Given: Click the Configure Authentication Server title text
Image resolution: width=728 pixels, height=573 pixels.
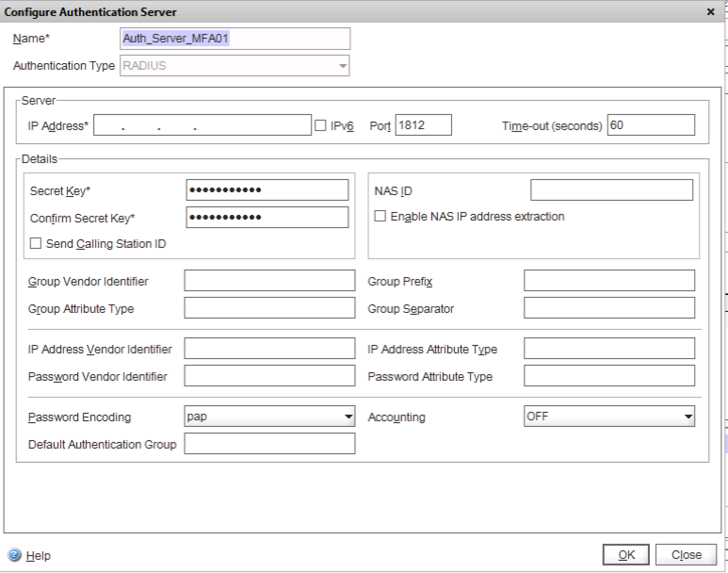Looking at the screenshot, I should 90,12.
